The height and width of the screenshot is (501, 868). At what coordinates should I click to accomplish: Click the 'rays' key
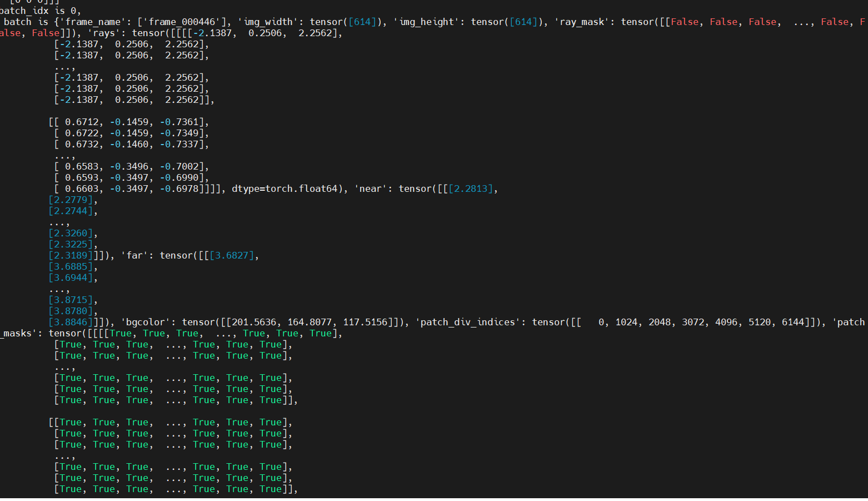tap(104, 33)
